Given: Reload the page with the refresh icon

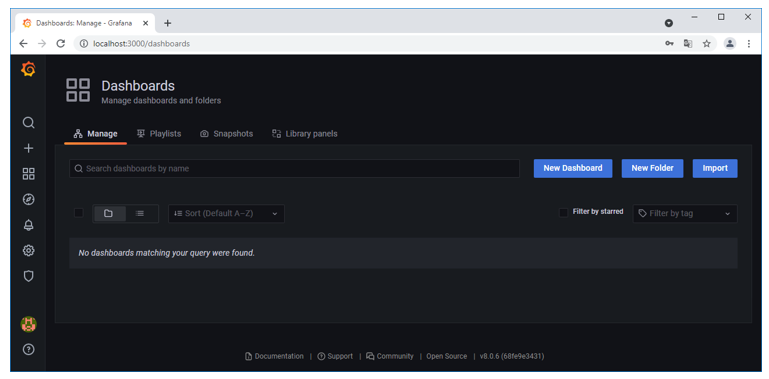Looking at the screenshot, I should tap(61, 44).
